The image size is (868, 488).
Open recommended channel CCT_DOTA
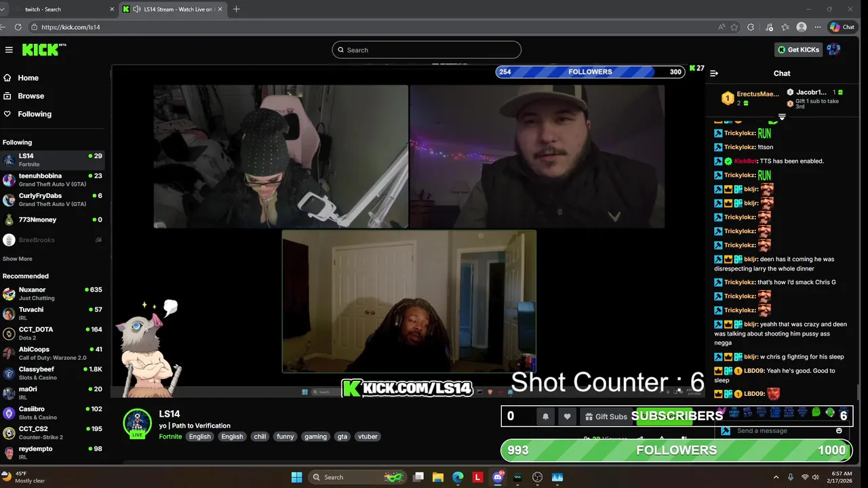(52, 333)
